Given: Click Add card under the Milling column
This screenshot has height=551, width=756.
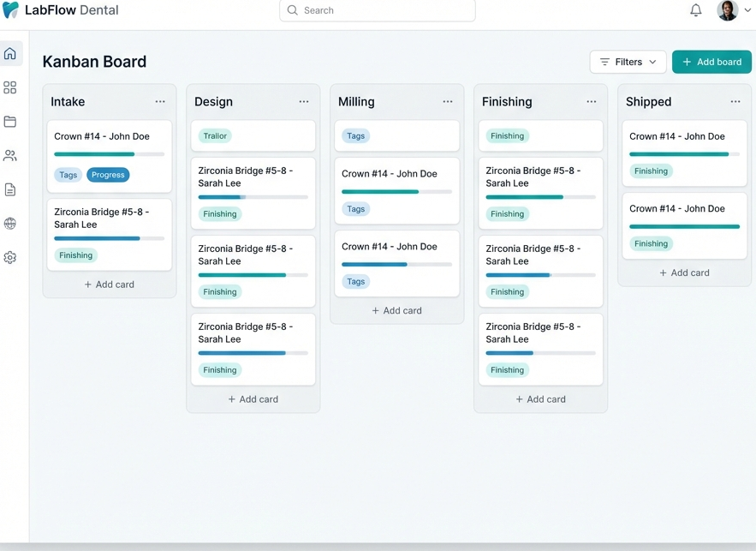Looking at the screenshot, I should [x=396, y=310].
